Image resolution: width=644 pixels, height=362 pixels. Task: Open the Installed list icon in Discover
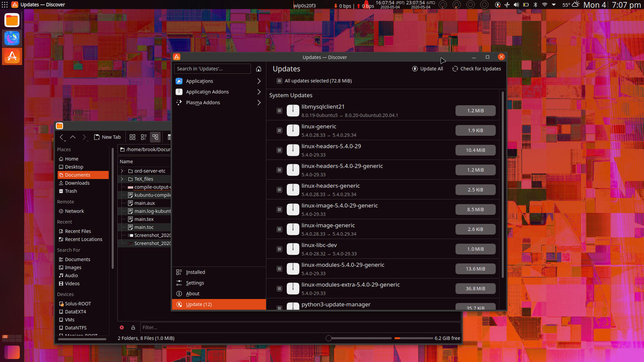(179, 272)
